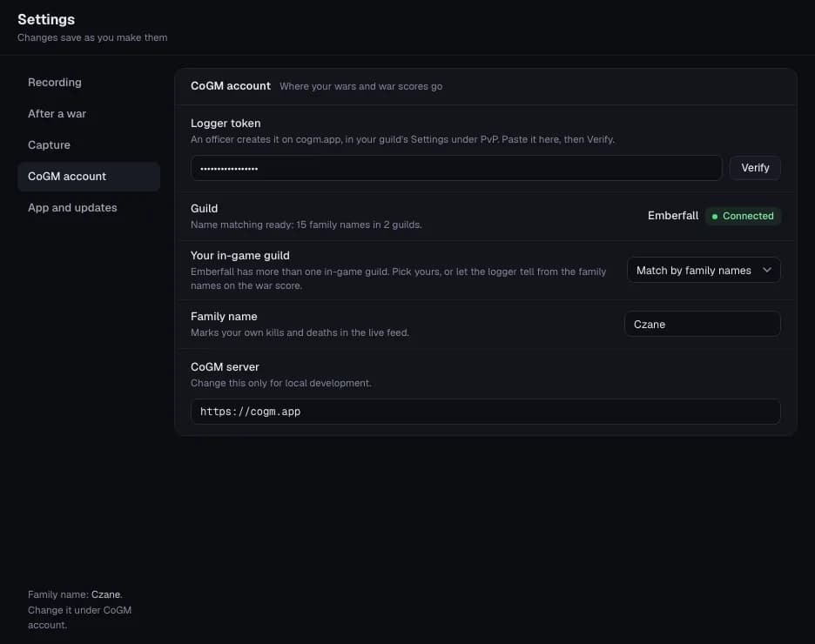Focus the Logger token password field

pos(456,168)
